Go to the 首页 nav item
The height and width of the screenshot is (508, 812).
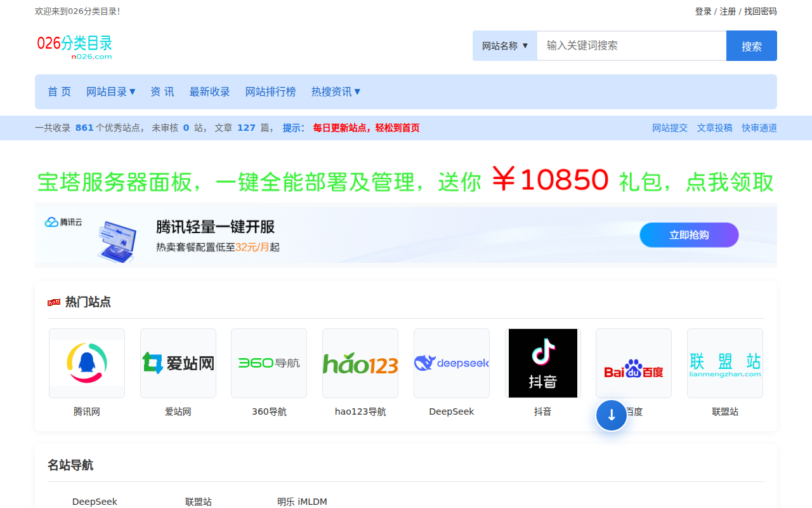[60, 91]
